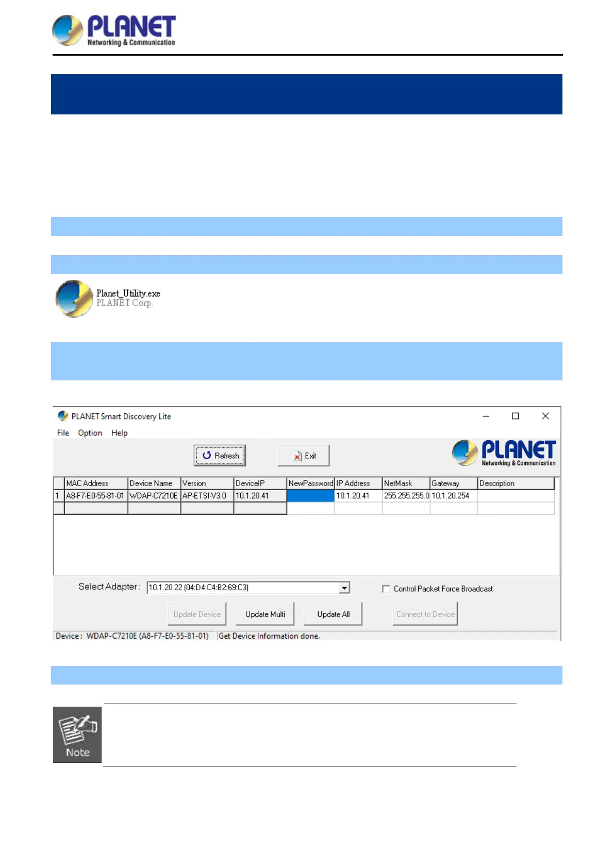This screenshot has width=614, height=868.
Task: Select the WDAP-C7210E device name cell
Action: [154, 496]
